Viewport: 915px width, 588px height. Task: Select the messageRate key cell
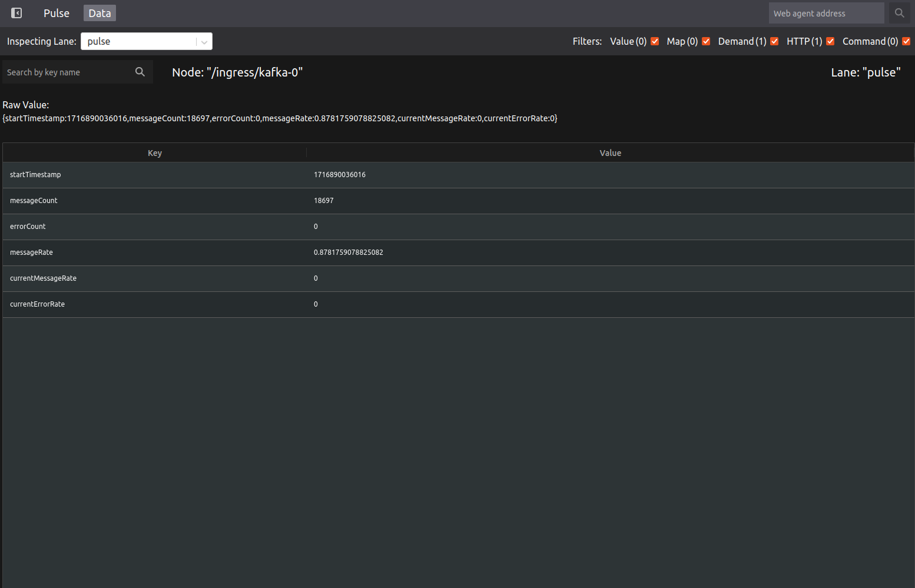[x=155, y=253]
